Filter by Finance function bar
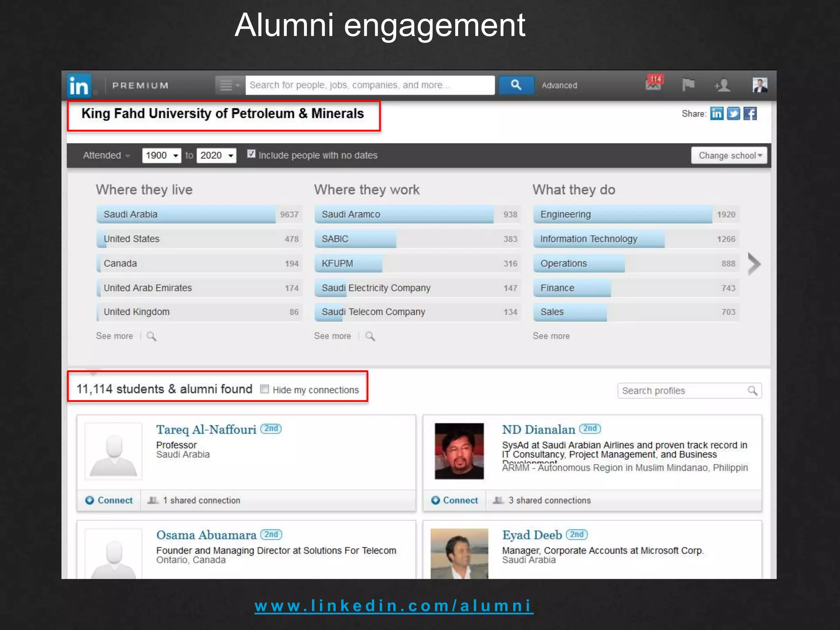Viewport: 840px width, 630px height. point(636,288)
